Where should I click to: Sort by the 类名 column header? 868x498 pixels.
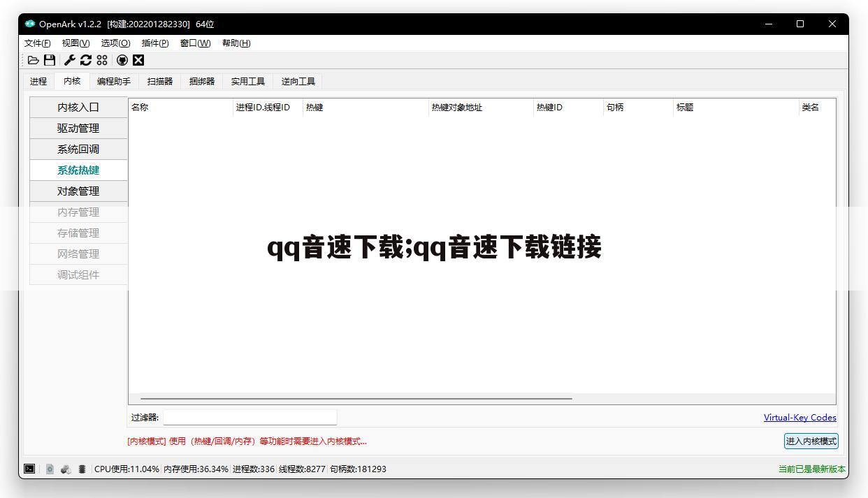tap(818, 108)
